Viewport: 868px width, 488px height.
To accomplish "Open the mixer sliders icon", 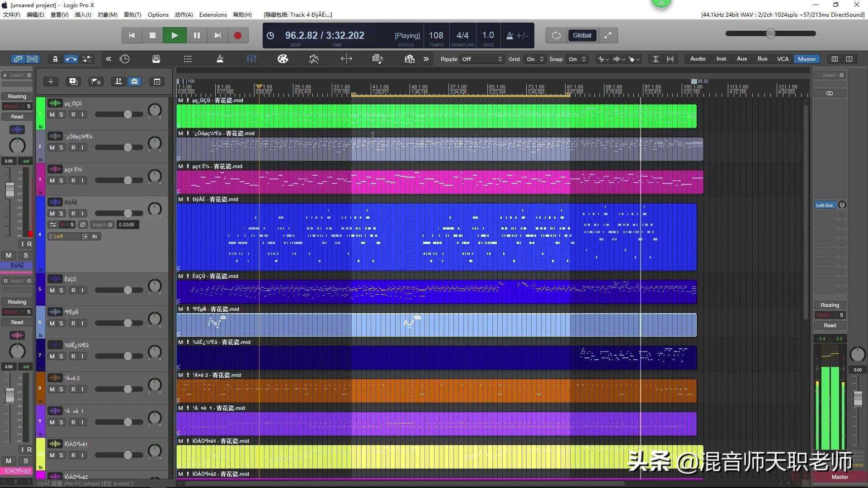I will (x=251, y=59).
